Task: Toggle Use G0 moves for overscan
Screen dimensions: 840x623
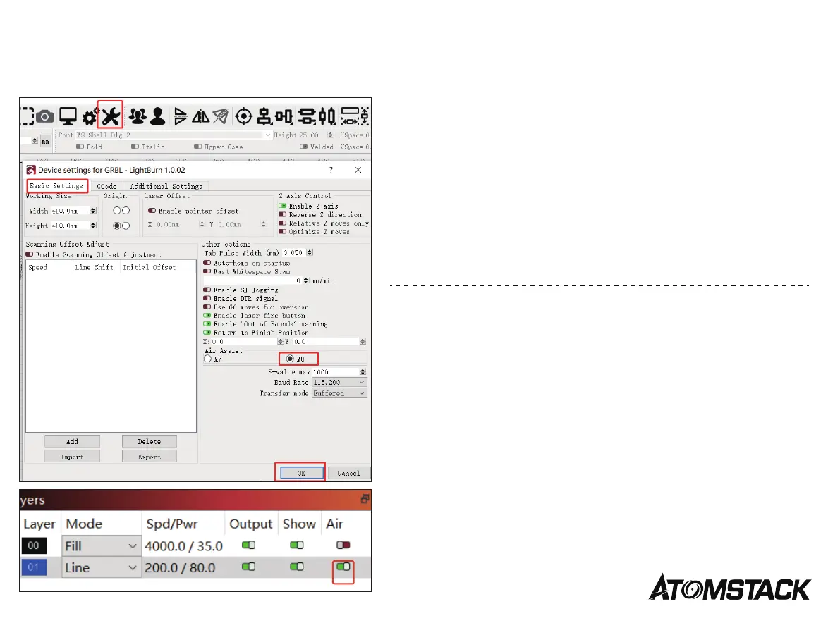Action: 207,307
